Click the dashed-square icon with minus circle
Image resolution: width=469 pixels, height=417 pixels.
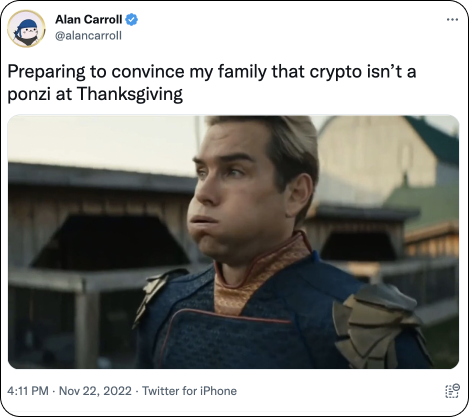[x=452, y=391]
